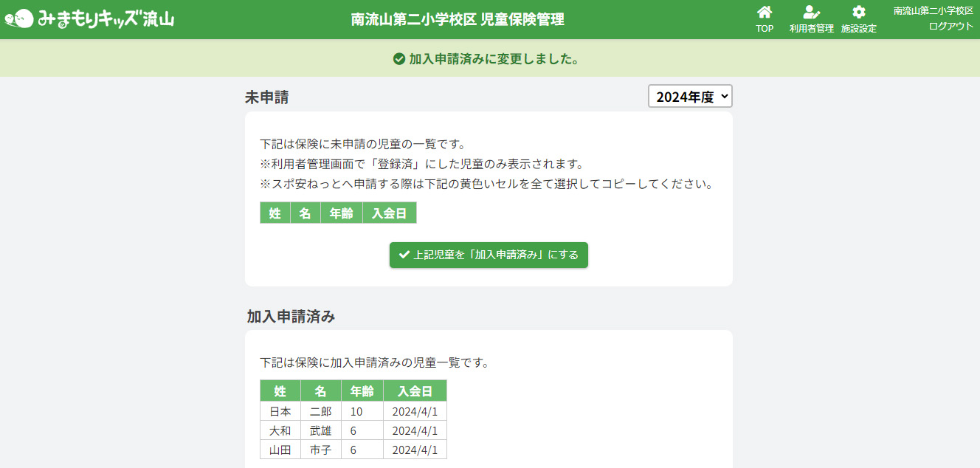Click the 年齢 header in the 加入申請済み table
The image size is (980, 468).
362,390
